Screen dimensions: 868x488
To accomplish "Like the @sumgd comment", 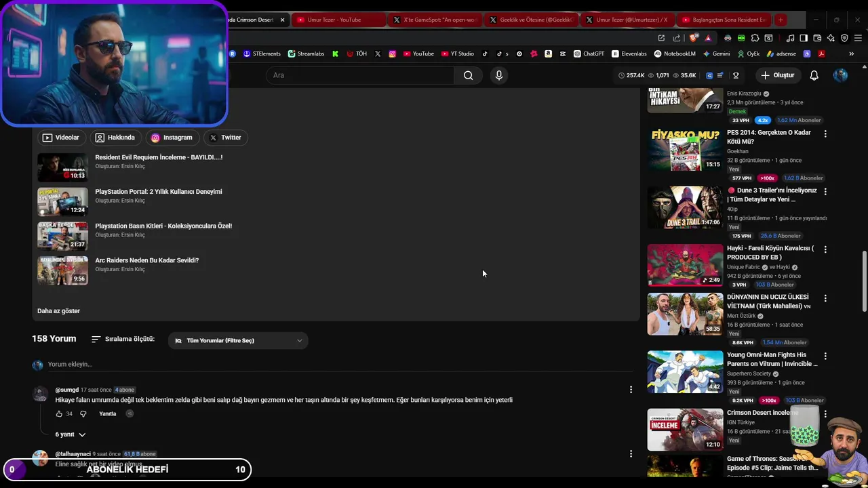I will tap(59, 413).
